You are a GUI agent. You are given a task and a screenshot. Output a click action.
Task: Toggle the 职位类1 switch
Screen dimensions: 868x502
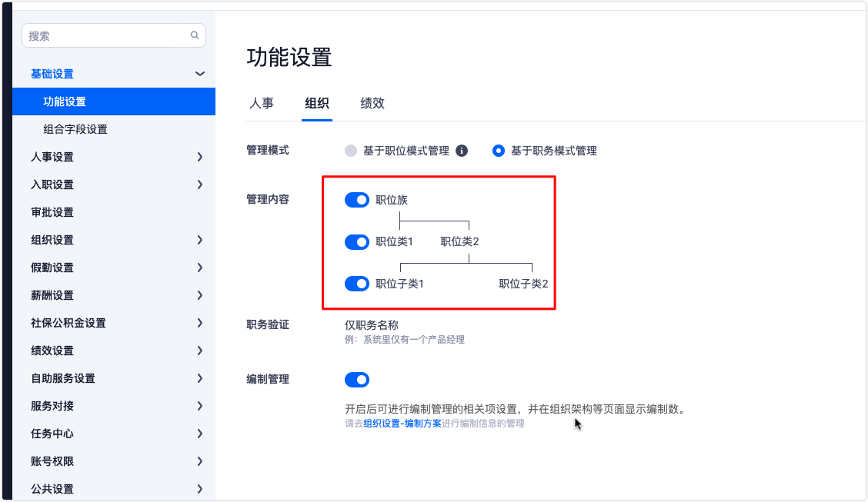click(357, 242)
